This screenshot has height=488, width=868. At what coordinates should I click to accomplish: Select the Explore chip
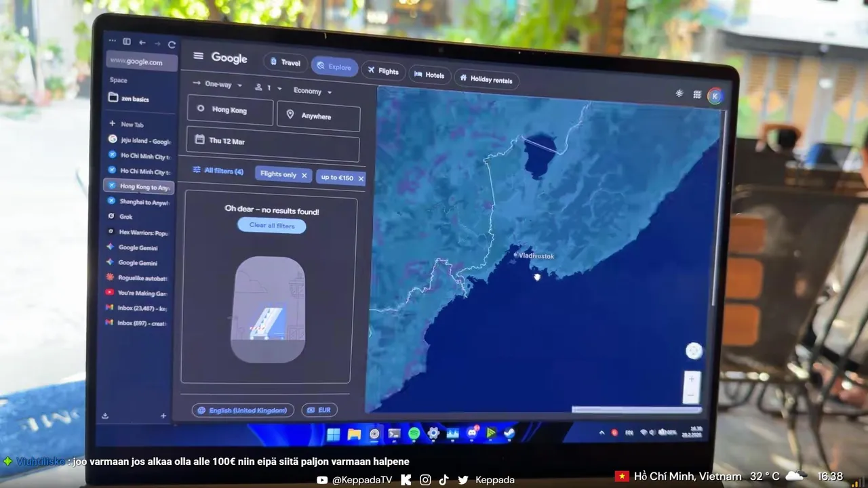tap(334, 66)
